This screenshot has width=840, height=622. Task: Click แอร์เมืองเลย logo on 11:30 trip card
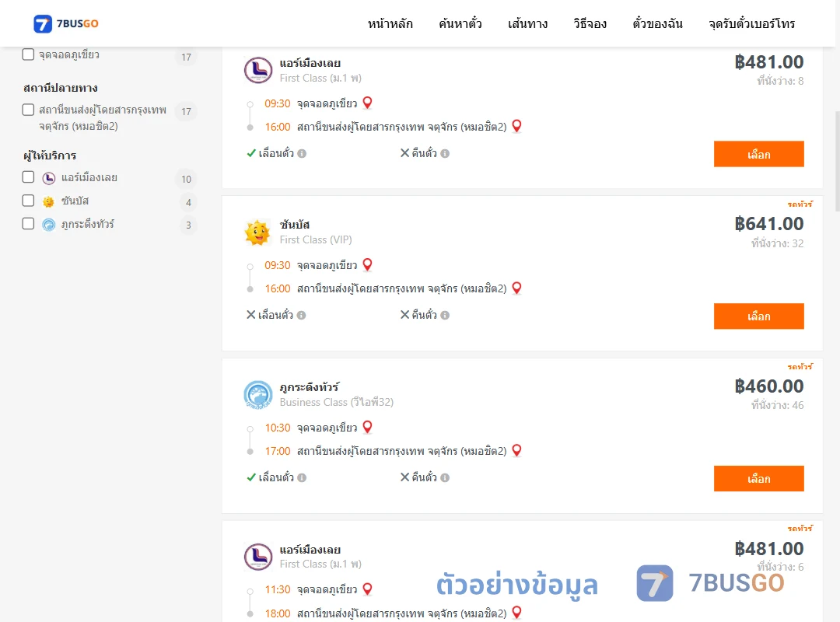pyautogui.click(x=258, y=557)
